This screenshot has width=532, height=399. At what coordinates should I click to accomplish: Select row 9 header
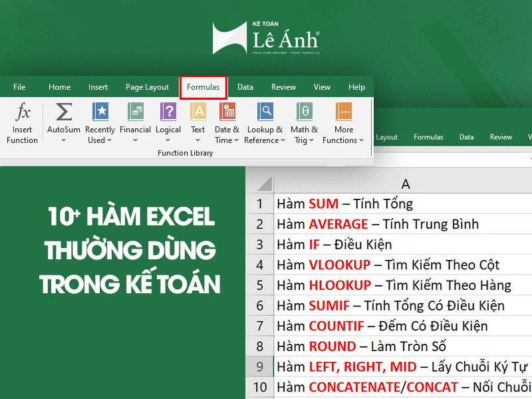(259, 366)
